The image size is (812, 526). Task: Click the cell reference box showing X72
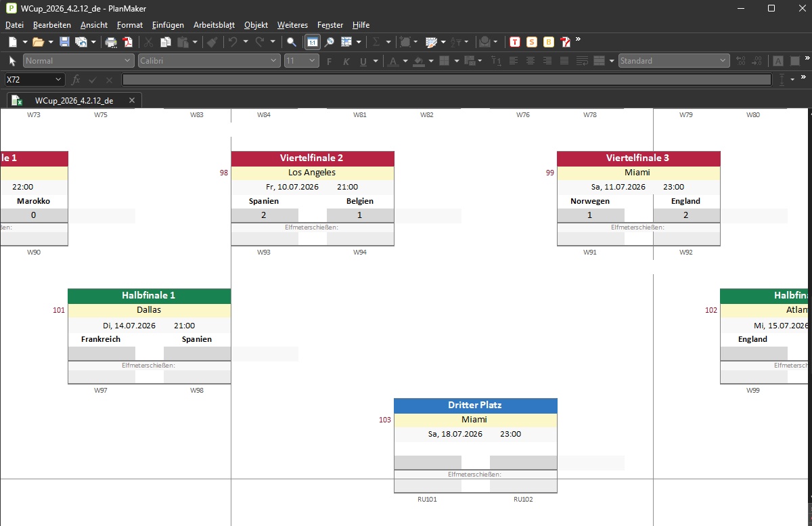click(35, 80)
